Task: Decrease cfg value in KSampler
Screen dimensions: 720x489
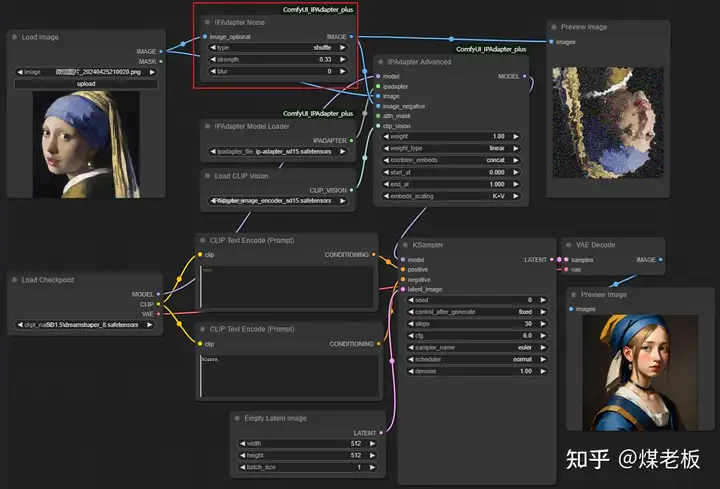Action: click(411, 336)
